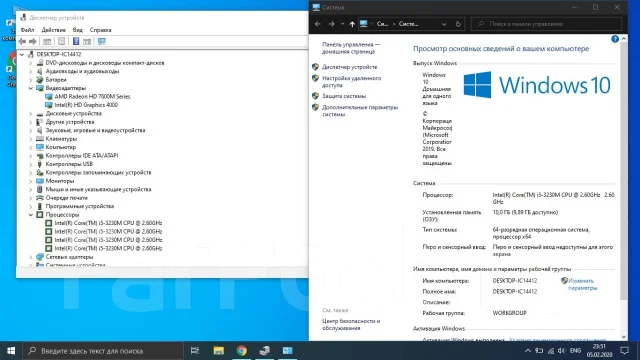Expand the Мониторы node arrow

tap(31, 181)
